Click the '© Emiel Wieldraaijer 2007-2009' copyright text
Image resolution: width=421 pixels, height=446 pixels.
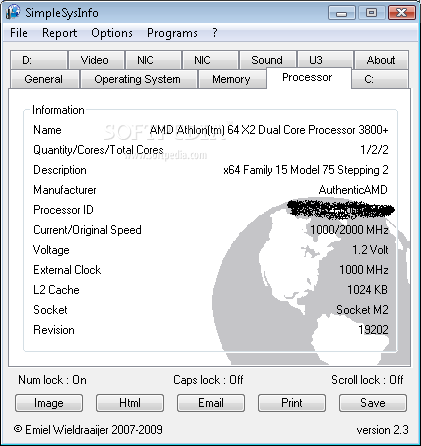pos(88,430)
